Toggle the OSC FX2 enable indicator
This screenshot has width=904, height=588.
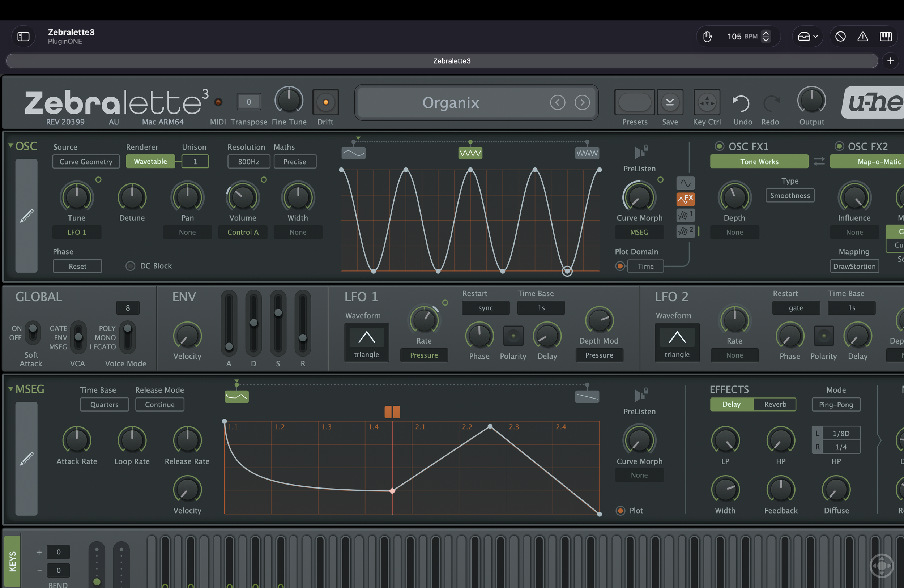coord(839,146)
